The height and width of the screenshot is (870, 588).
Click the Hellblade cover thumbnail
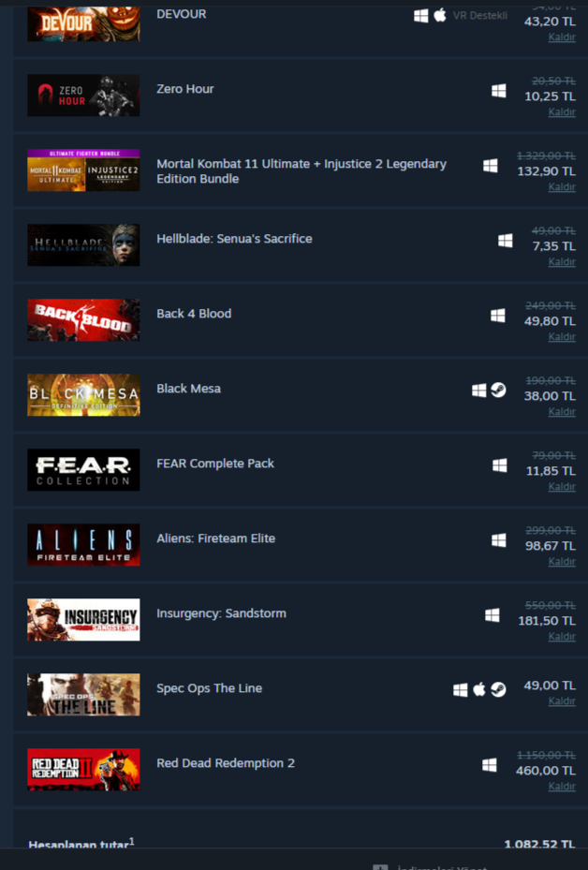[83, 245]
